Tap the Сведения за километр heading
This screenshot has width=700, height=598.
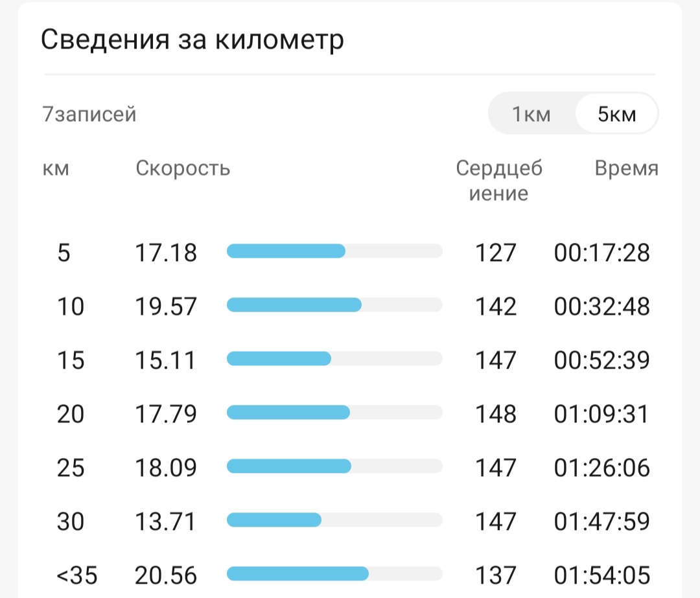192,40
